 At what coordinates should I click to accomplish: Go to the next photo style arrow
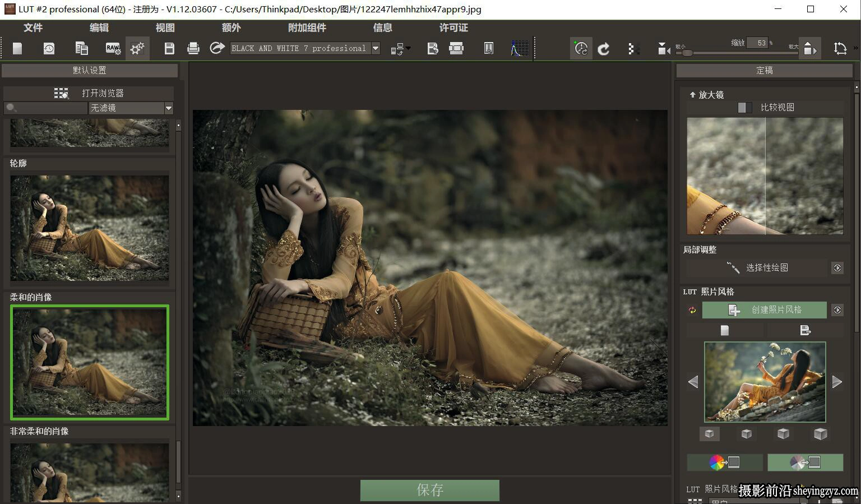tap(837, 382)
